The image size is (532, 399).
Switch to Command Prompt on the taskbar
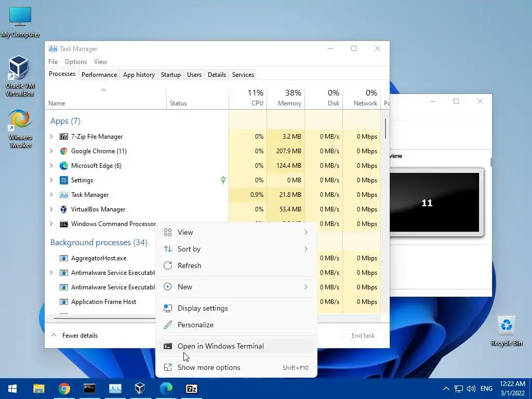[89, 389]
